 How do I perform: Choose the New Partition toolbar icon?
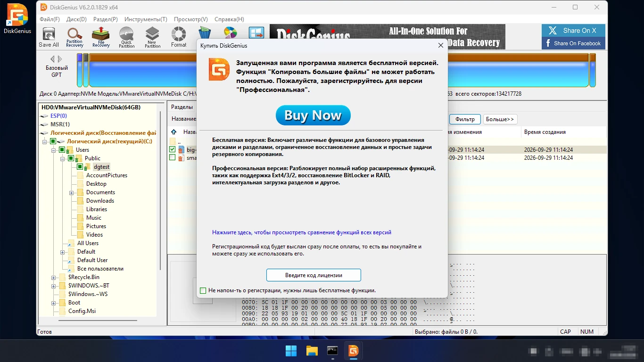click(x=152, y=37)
